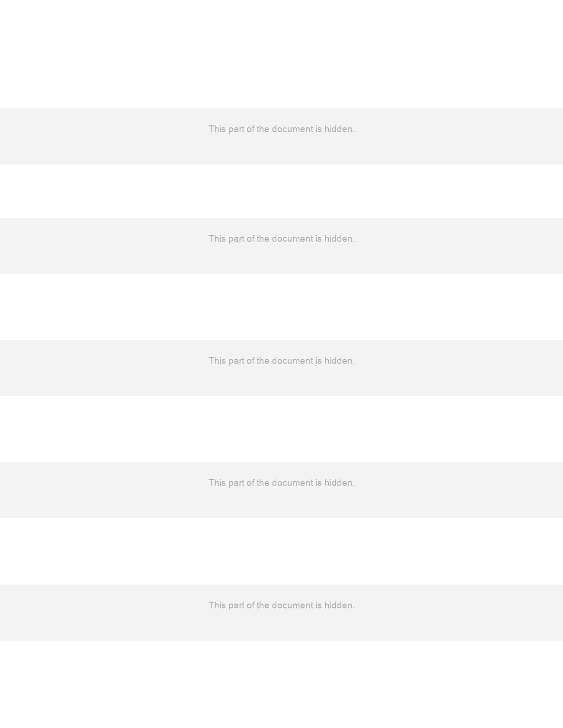Click the third "document is hidden" message
563x728 pixels.
click(x=281, y=361)
